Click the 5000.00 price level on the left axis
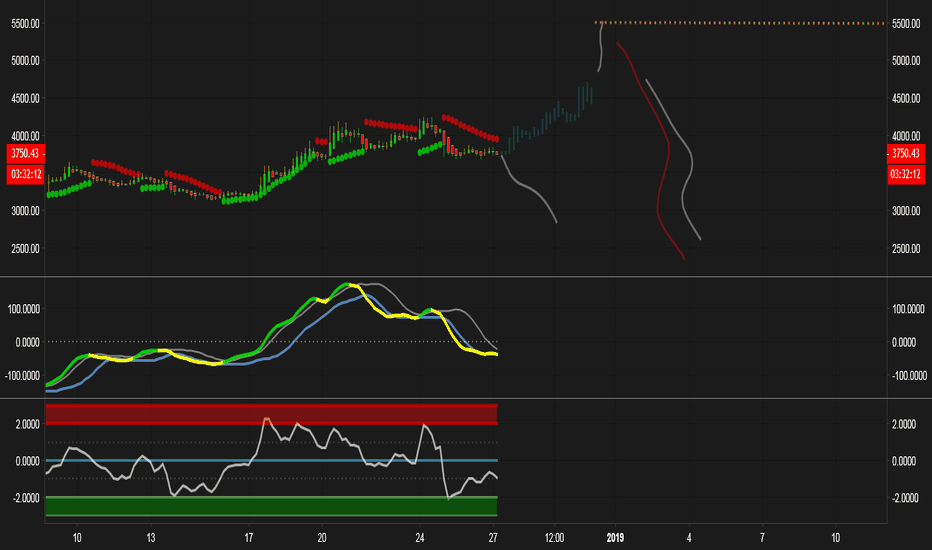The image size is (932, 550). (25, 61)
